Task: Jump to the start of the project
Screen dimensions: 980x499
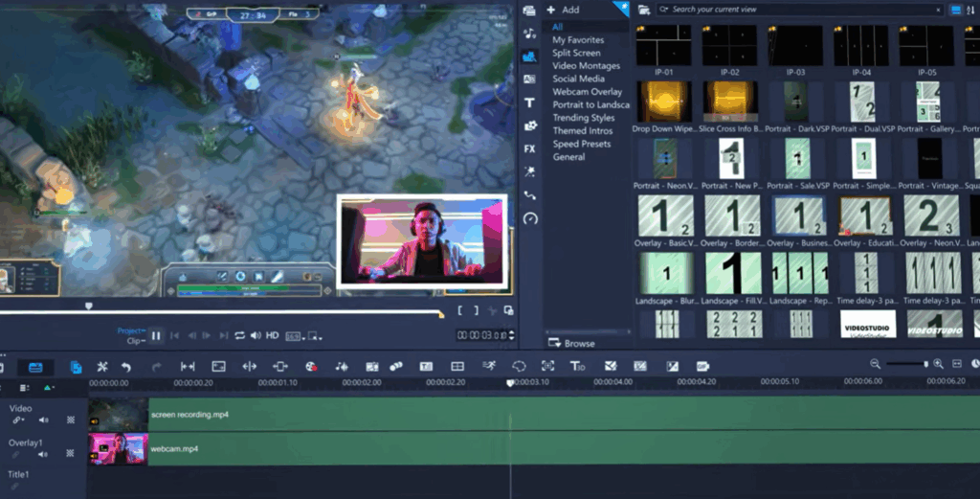Action: pyautogui.click(x=175, y=336)
